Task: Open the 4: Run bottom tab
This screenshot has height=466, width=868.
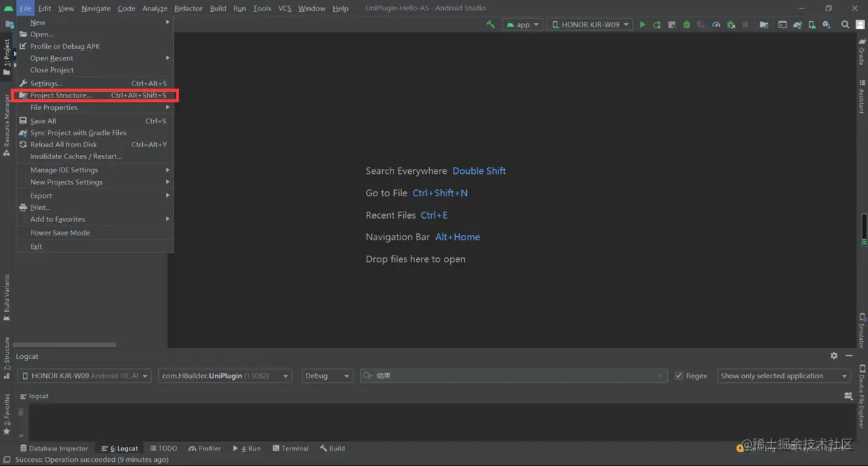Action: tap(246, 448)
